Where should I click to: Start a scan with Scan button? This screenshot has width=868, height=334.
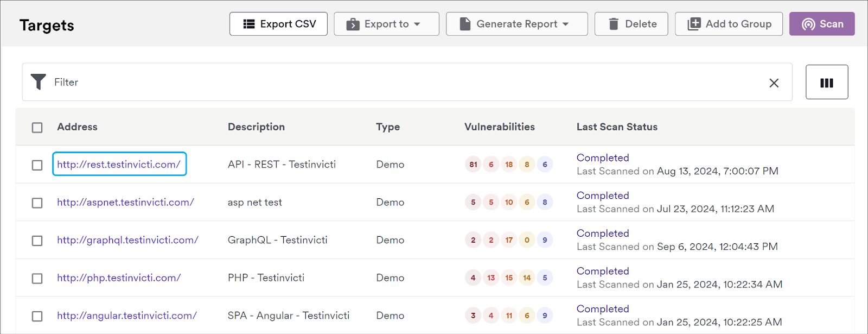tap(822, 24)
